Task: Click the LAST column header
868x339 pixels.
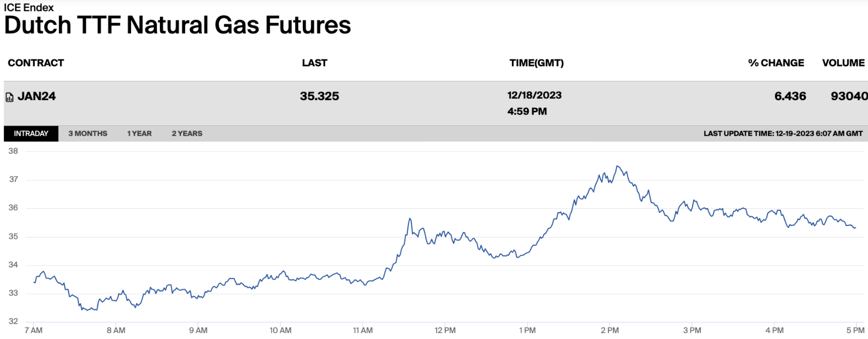Action: click(315, 63)
